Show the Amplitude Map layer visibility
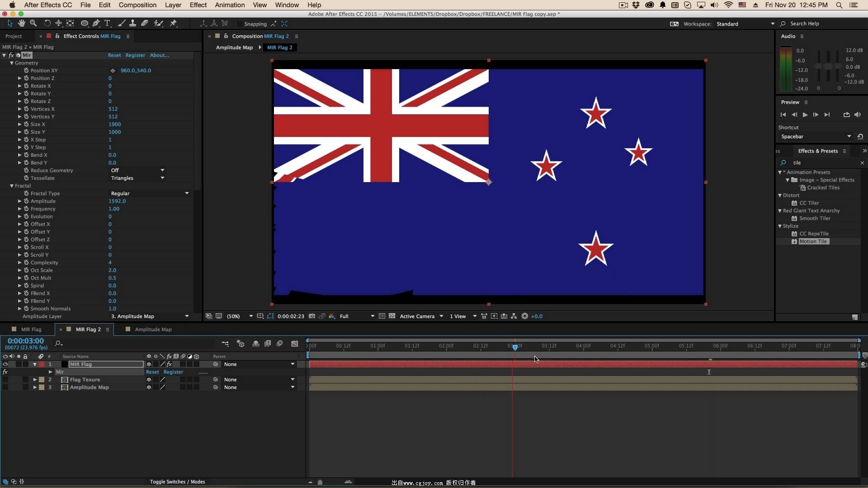 pyautogui.click(x=5, y=387)
